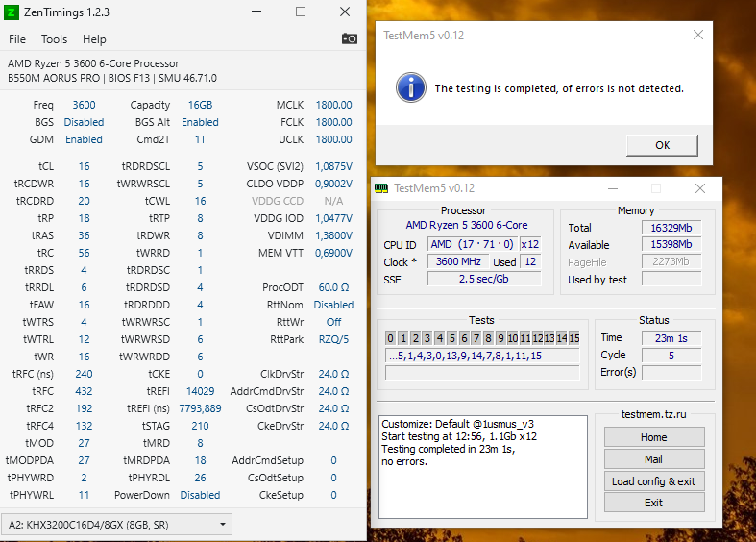This screenshot has height=542, width=756.
Task: Click PowerDown value Disabled
Action: point(200,495)
